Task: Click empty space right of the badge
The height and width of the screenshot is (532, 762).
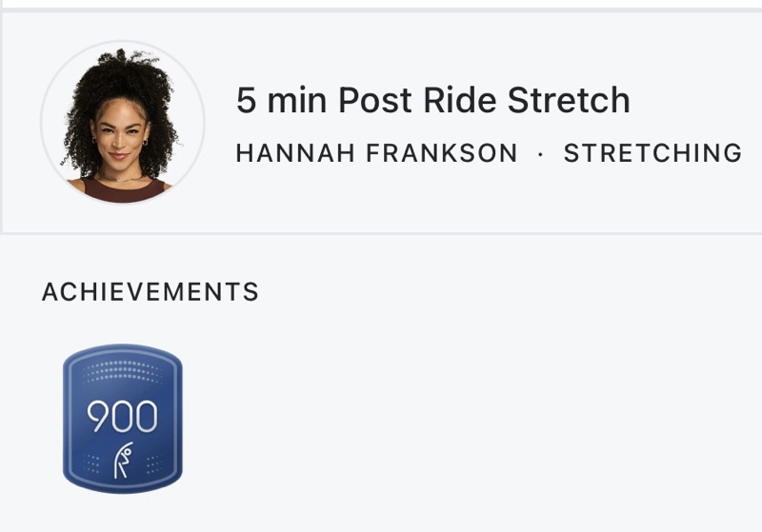Action: tap(429, 419)
